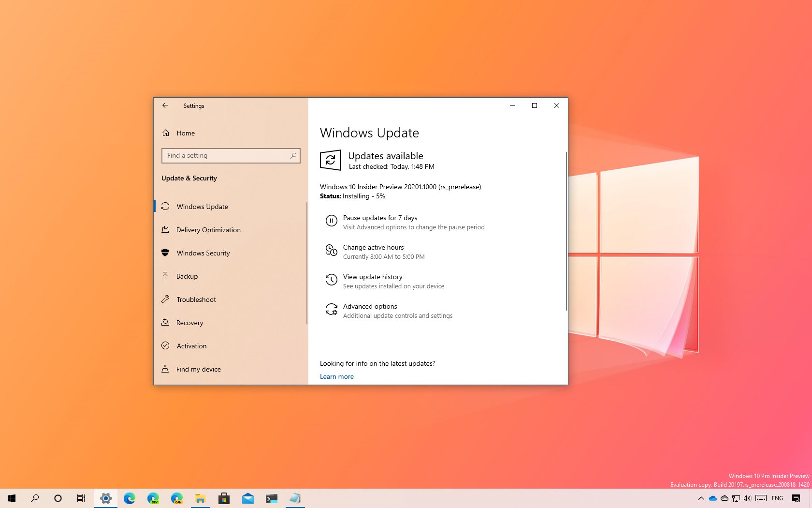Click the OneDrive cloud tray icon
This screenshot has height=508, width=812.
click(713, 498)
